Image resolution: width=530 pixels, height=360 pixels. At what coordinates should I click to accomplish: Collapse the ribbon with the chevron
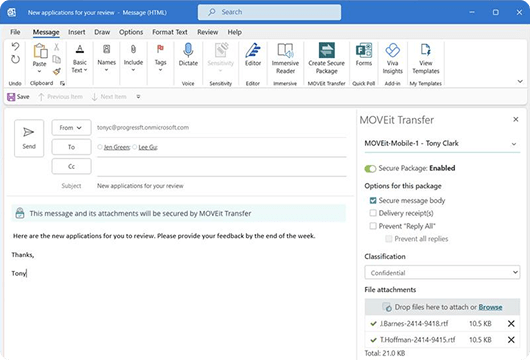[520, 81]
